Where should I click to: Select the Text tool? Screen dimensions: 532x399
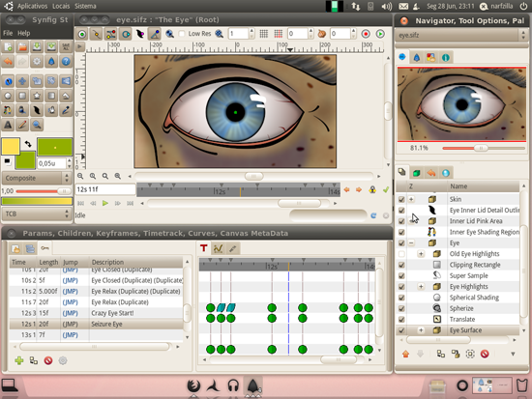pos(8,125)
